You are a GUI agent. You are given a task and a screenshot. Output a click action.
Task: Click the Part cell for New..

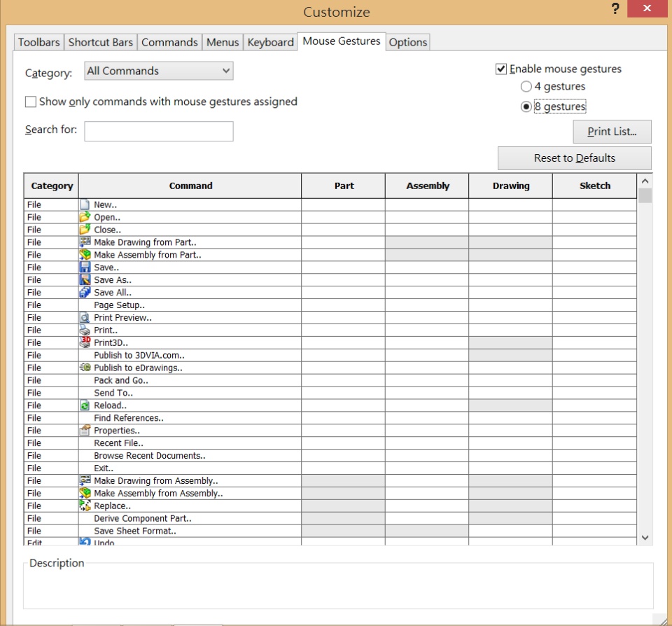[343, 204]
